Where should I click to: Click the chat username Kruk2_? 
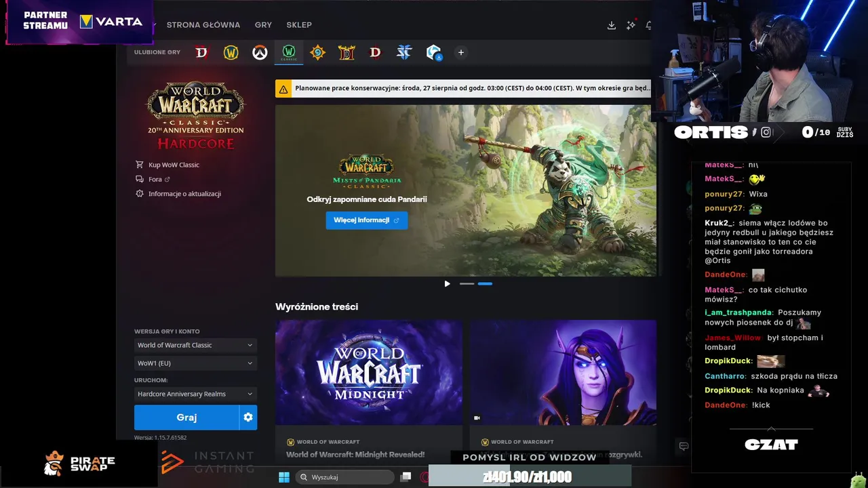[x=719, y=223]
